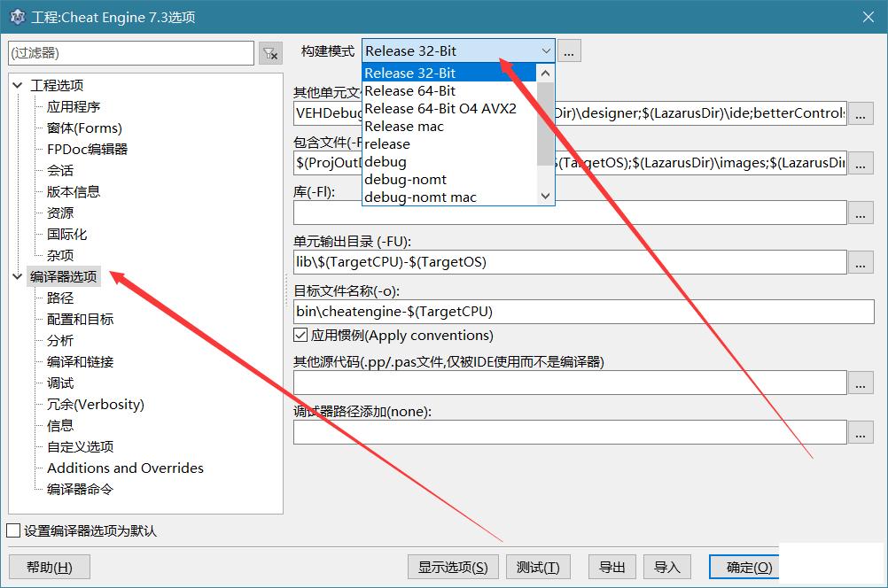The image size is (888, 588).
Task: Click the filter (过滤器) input field
Action: 131,53
